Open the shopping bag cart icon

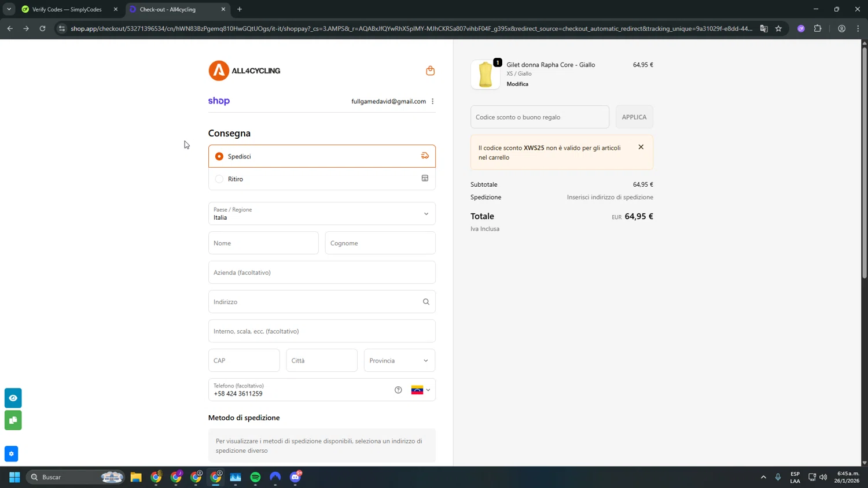point(430,71)
